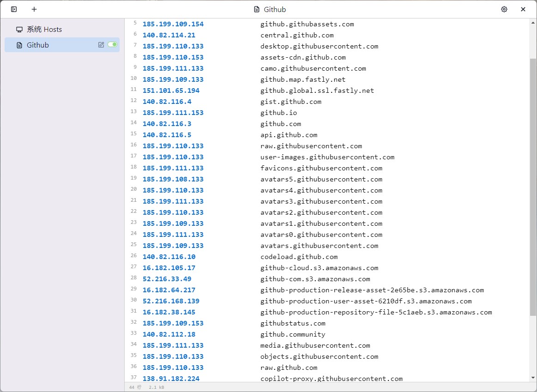Click hostname assets-cdn.github.com
Screen dimensions: 537x392
pos(303,58)
